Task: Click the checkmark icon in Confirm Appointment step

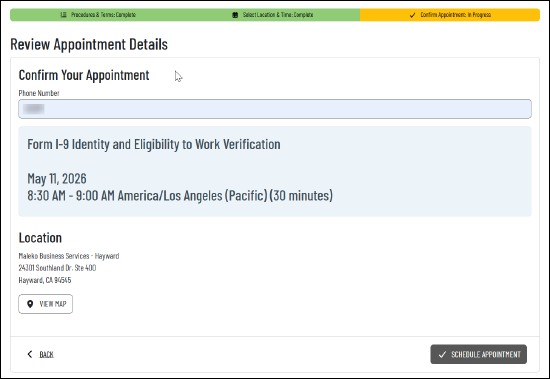Action: click(412, 15)
